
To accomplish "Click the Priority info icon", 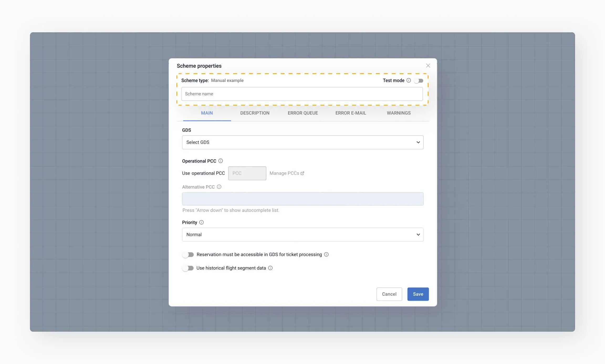I will (201, 222).
